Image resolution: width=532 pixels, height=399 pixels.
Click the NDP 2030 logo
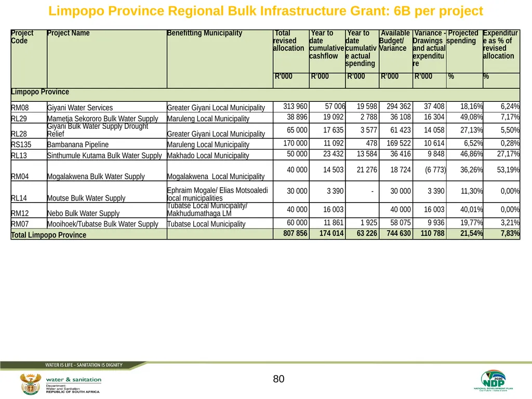[x=494, y=381]
